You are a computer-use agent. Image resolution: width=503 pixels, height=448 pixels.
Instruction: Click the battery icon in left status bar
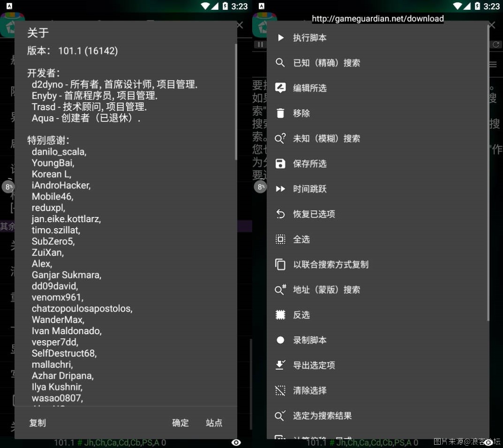point(225,6)
